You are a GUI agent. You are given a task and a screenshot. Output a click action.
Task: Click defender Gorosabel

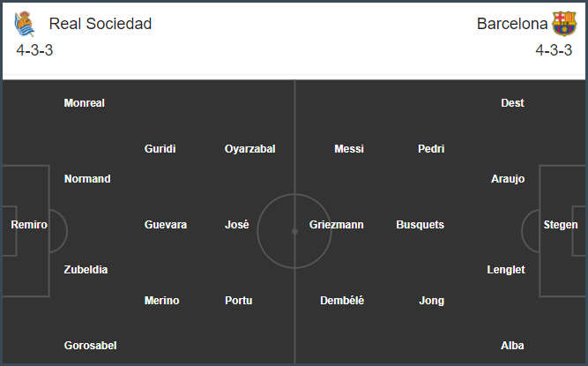coord(91,346)
